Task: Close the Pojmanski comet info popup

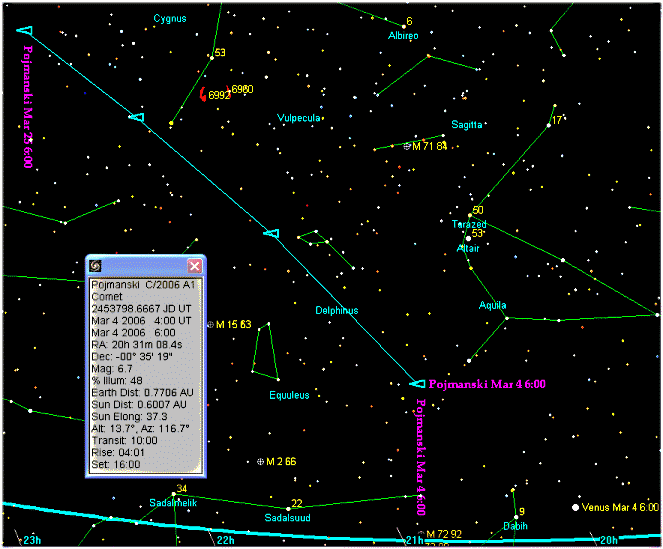Action: point(195,266)
